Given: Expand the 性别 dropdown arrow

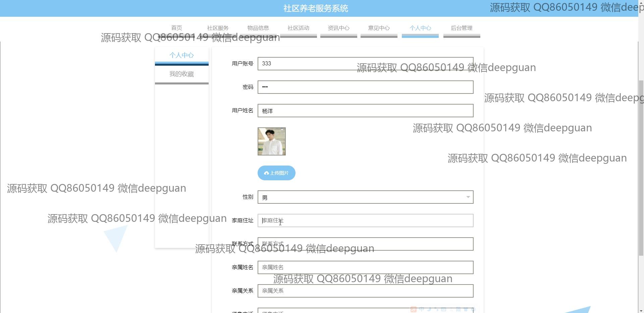Looking at the screenshot, I should [x=468, y=197].
